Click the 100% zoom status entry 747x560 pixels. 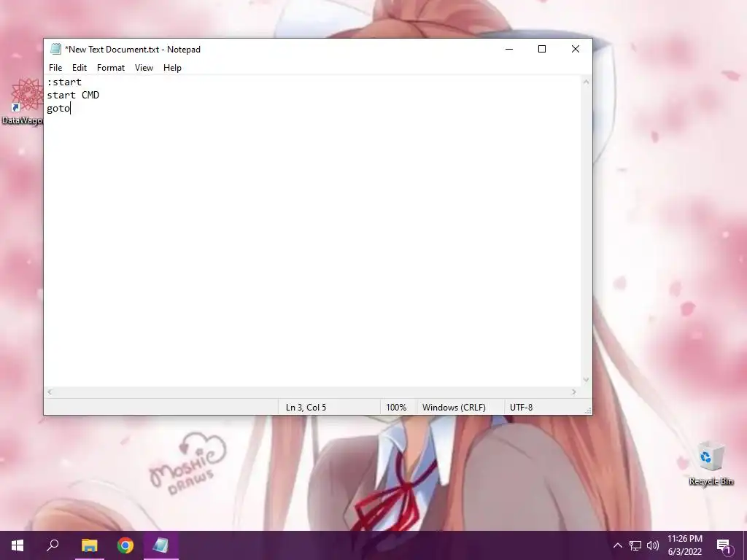click(x=396, y=408)
